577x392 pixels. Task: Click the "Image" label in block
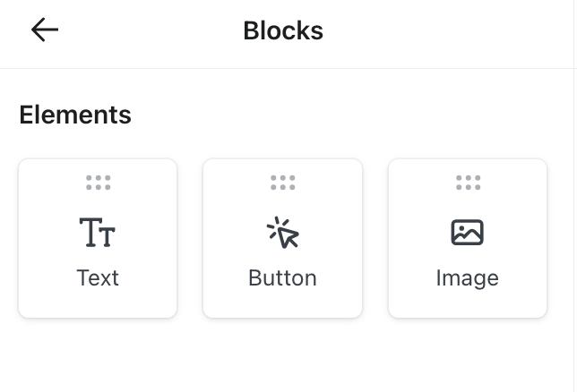click(x=468, y=278)
